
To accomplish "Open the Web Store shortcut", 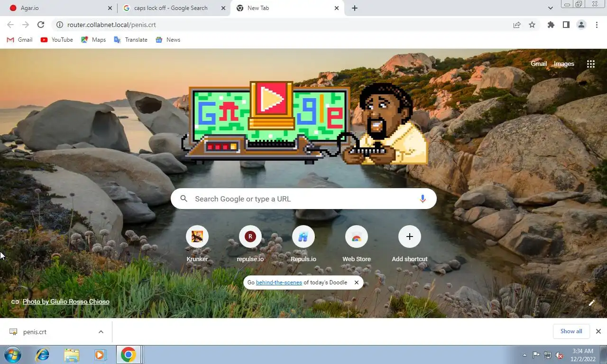I will 357,244.
